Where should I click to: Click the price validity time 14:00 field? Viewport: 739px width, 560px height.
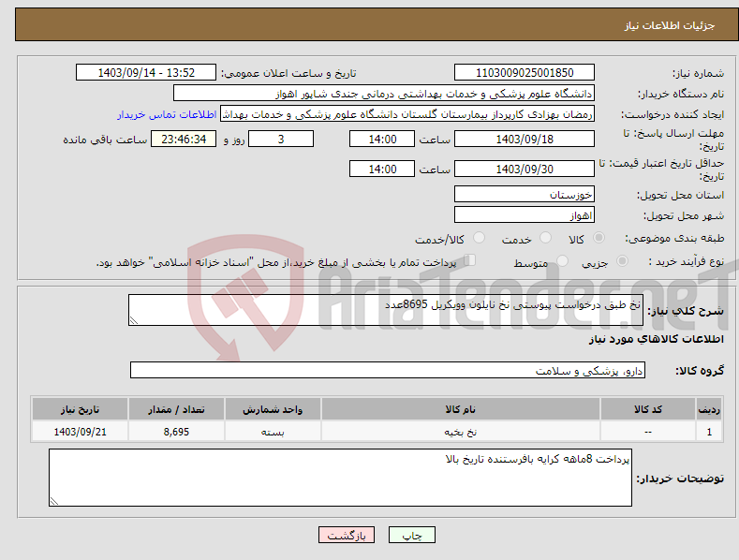382,169
